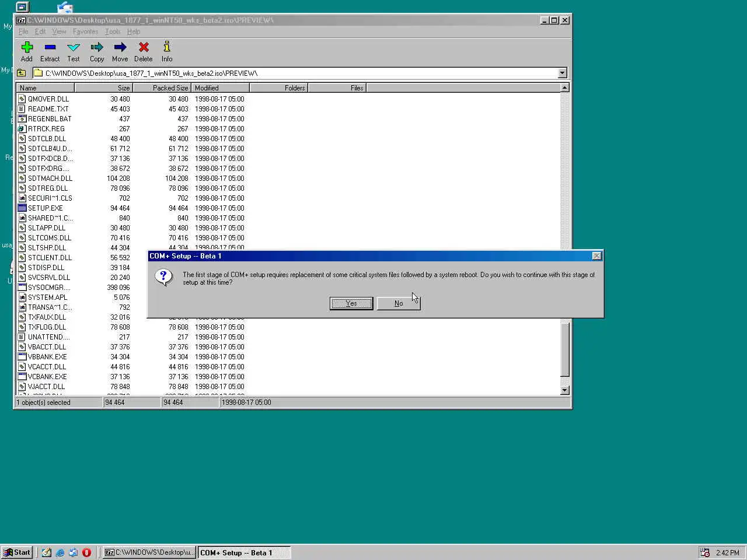Select the SDTCLB.DLL file name
Viewport: 747px width, 560px height.
(x=47, y=139)
